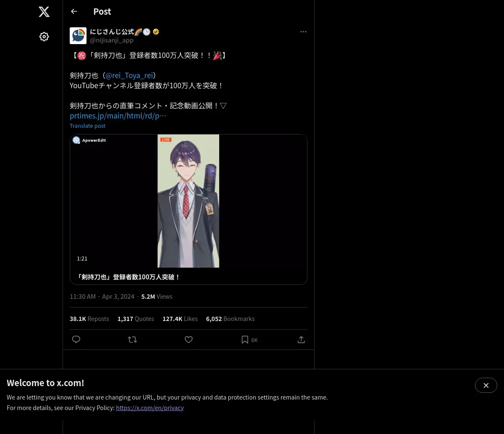Like the post with heart icon
Viewport: 504px width, 434px height.
[x=189, y=339]
